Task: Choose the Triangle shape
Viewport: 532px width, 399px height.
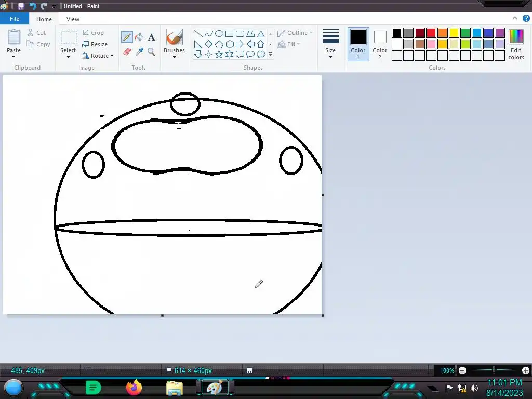Action: tap(261, 34)
